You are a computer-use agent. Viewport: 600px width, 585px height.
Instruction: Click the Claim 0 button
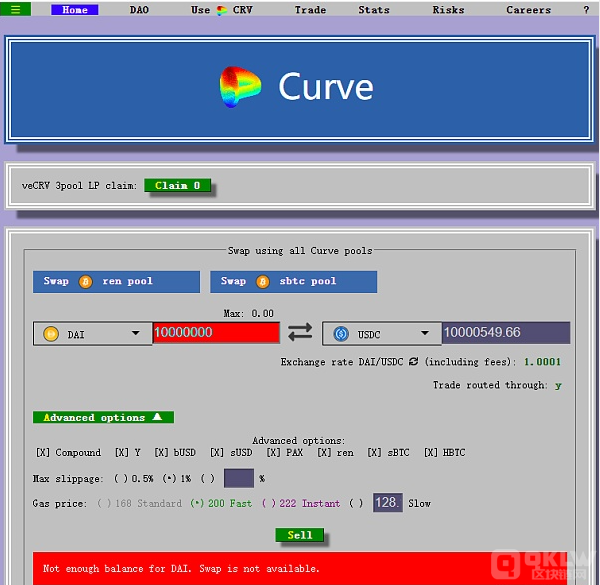(177, 186)
